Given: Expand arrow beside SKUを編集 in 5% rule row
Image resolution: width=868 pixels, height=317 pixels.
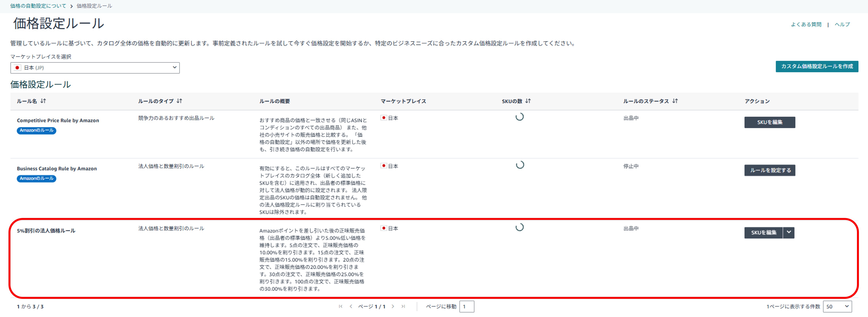Looking at the screenshot, I should pos(788,232).
